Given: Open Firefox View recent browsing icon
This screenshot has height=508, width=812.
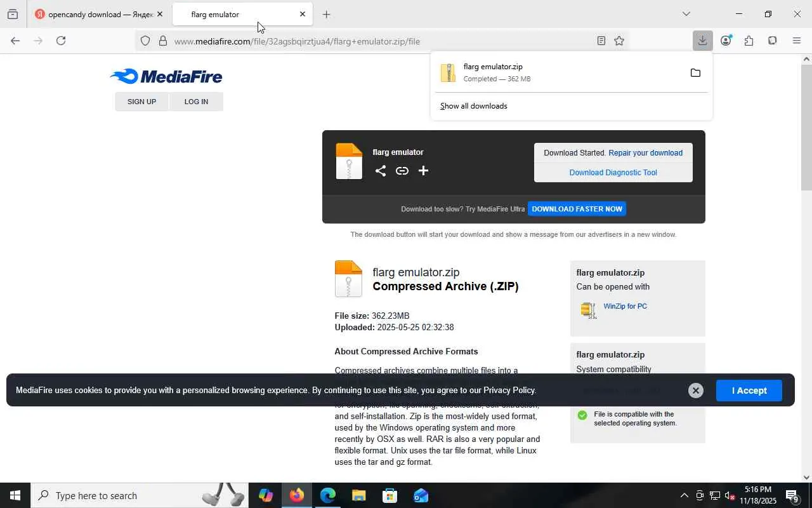Looking at the screenshot, I should point(13,14).
